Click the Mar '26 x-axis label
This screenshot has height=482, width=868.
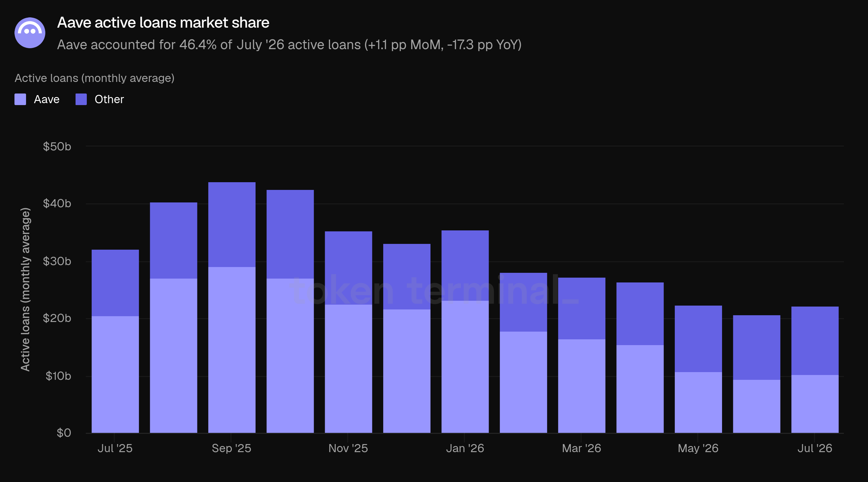pos(582,448)
